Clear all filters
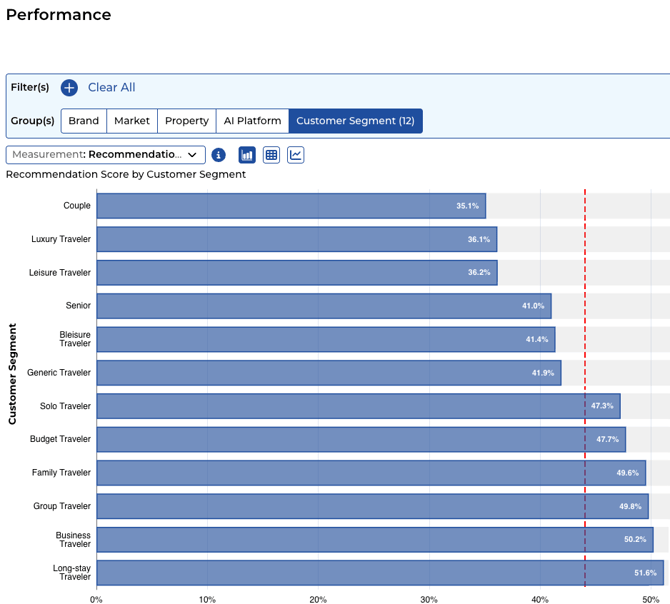The height and width of the screenshot is (604, 670). [x=112, y=88]
